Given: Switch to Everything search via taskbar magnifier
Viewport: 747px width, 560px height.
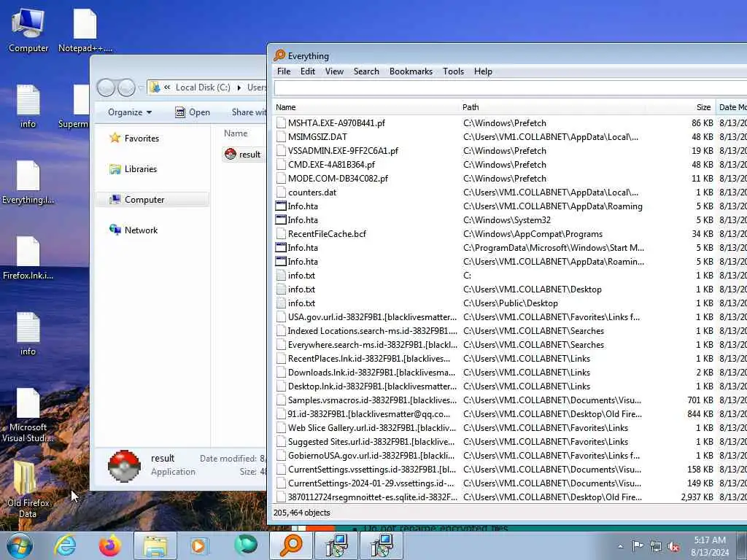Looking at the screenshot, I should point(291,545).
